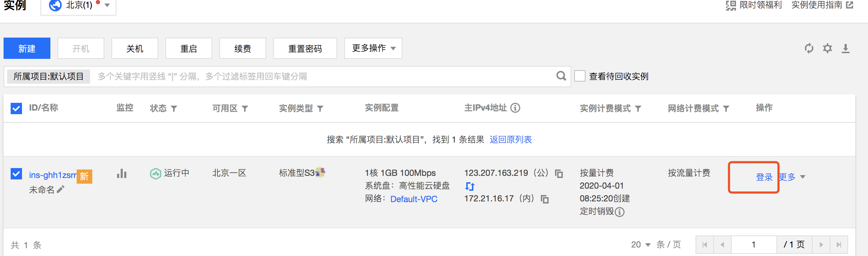Click the keyword search input field
Viewport: 868px width, 256px height.
coord(319,76)
